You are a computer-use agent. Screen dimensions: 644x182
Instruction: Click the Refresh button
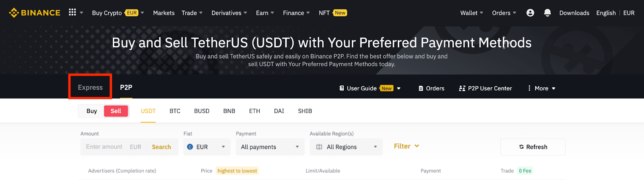[x=533, y=147]
